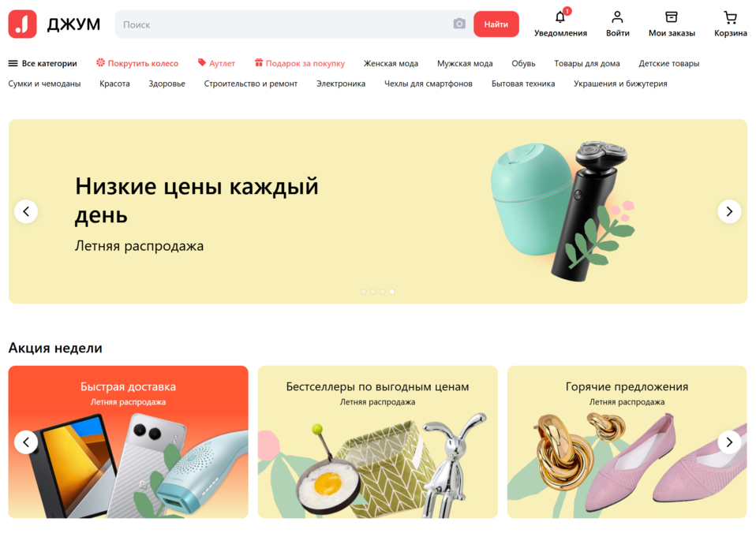
Task: Click the red Joom logo icon
Action: pyautogui.click(x=22, y=24)
